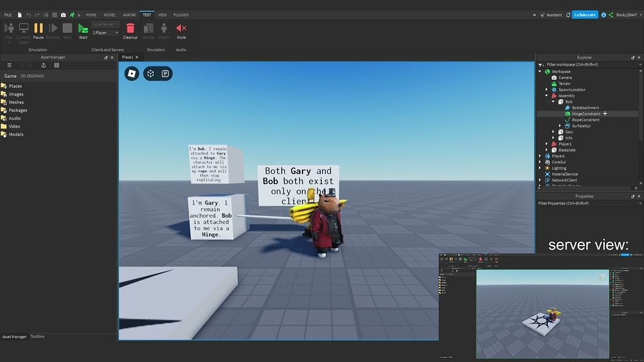Toggle the Mute audio button

[x=181, y=30]
